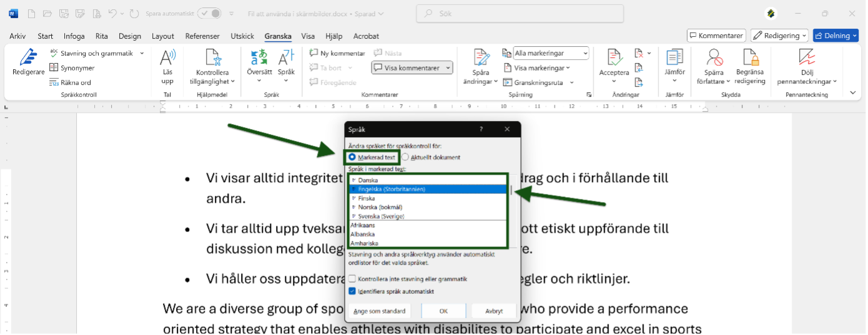
Task: Expand Stavning och grammatik dropdown arrow
Action: 142,54
